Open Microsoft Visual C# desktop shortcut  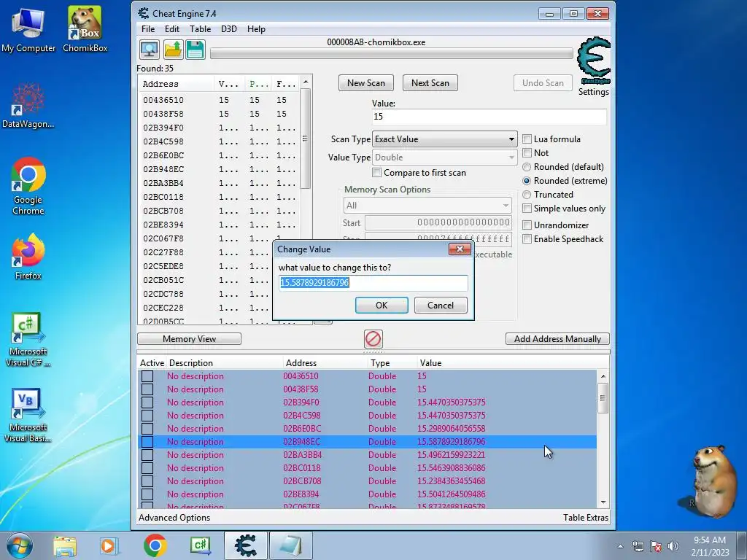click(x=28, y=340)
